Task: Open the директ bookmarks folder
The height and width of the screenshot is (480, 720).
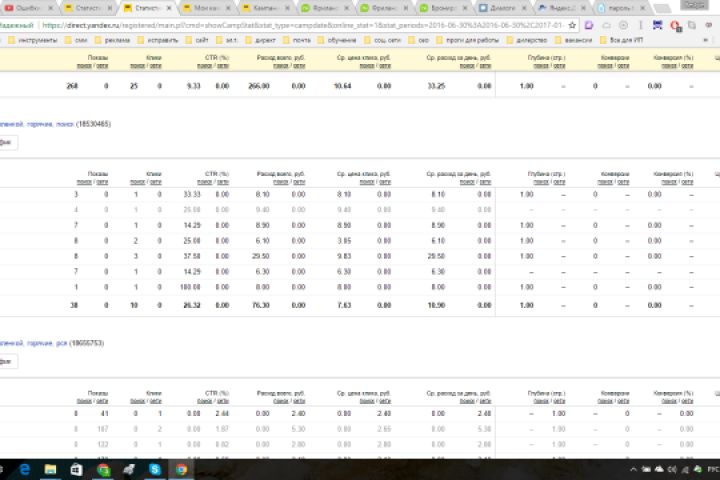Action: [x=260, y=40]
